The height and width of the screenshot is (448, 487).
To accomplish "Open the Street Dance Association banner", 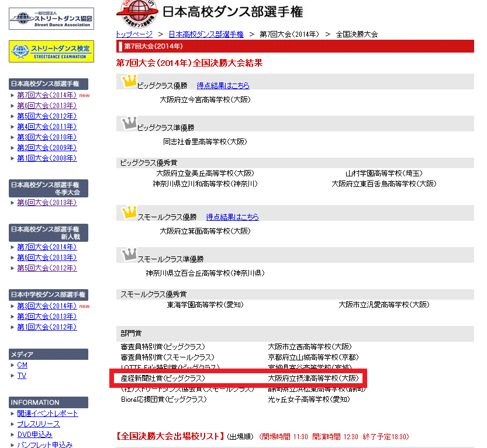I will [51, 19].
